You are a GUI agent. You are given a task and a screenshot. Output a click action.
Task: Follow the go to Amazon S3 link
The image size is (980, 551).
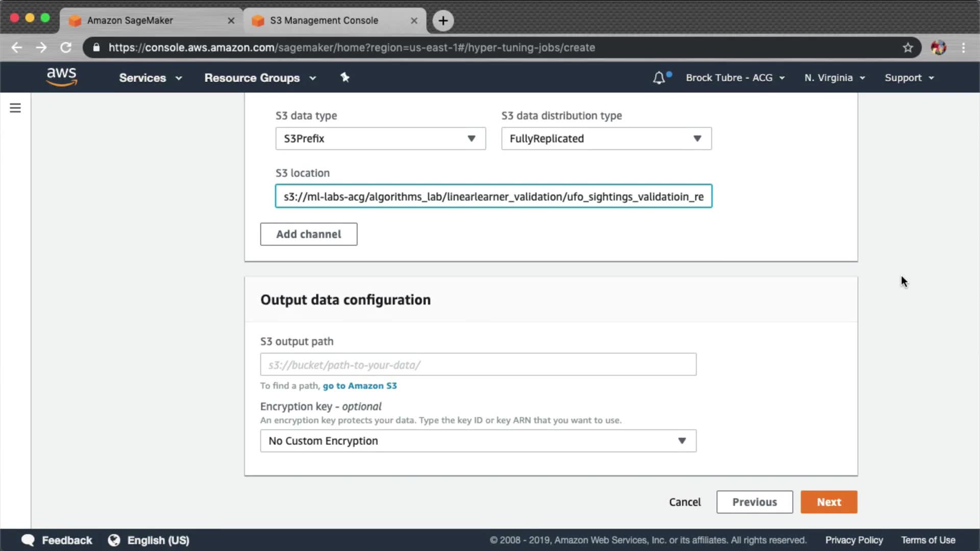359,386
